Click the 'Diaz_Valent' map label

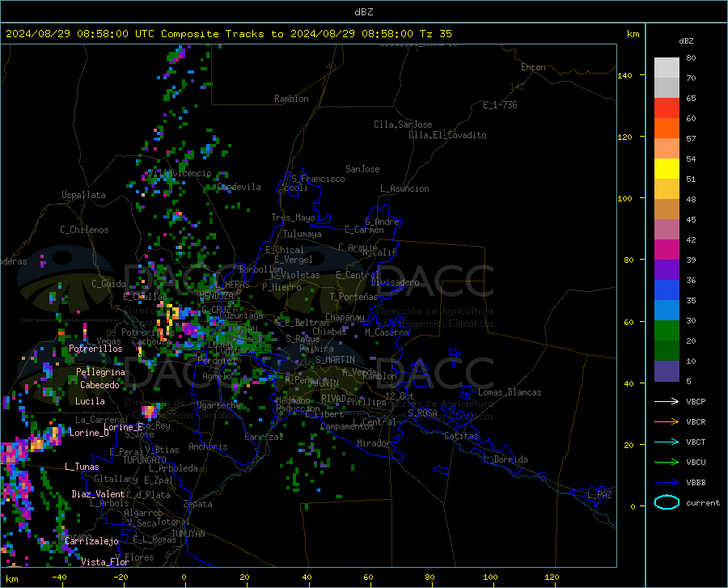tap(98, 494)
